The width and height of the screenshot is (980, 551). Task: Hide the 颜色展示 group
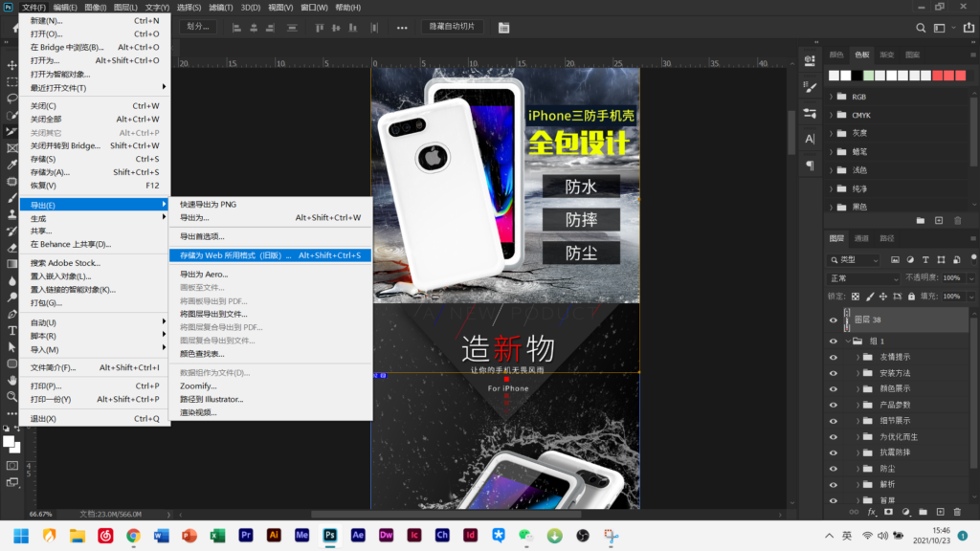[x=834, y=388]
